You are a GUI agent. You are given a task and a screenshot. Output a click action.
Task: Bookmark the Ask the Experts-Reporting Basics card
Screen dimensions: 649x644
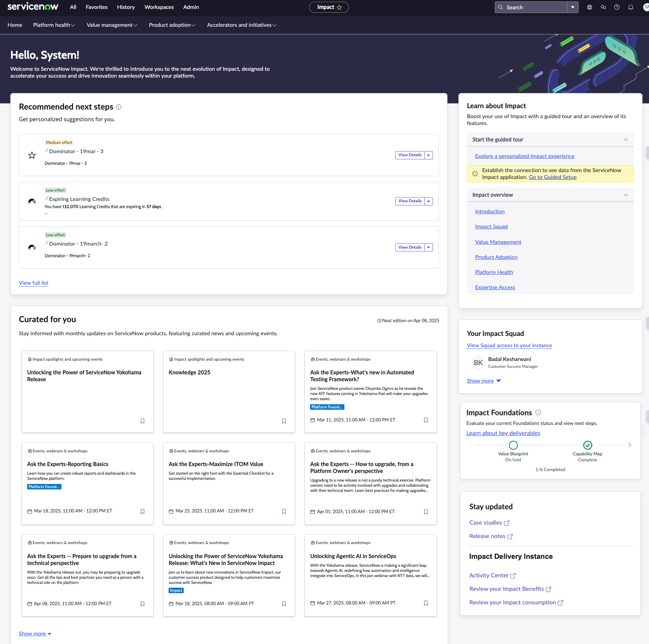pyautogui.click(x=143, y=511)
